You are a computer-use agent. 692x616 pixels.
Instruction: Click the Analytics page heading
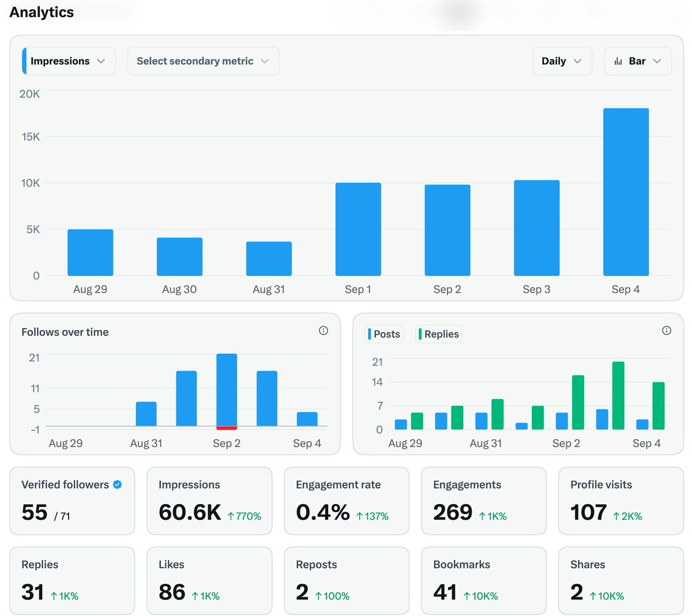click(42, 12)
